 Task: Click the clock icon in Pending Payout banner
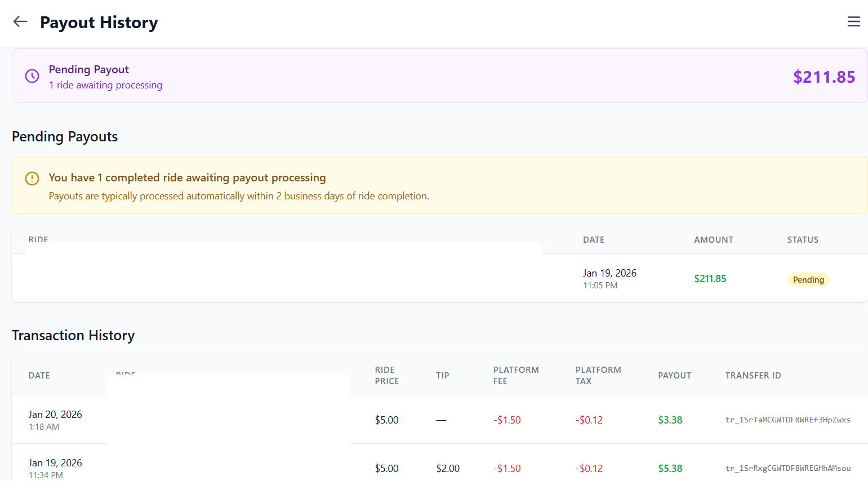click(x=32, y=76)
